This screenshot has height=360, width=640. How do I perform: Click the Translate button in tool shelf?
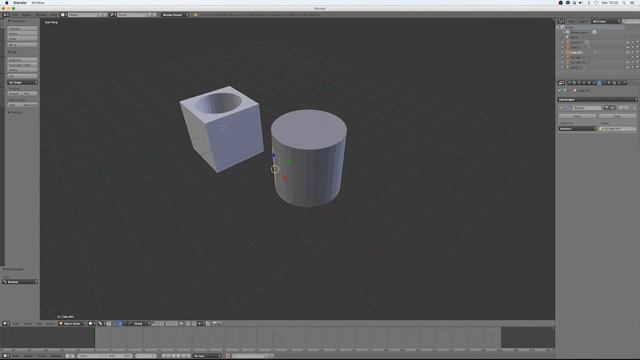22,29
